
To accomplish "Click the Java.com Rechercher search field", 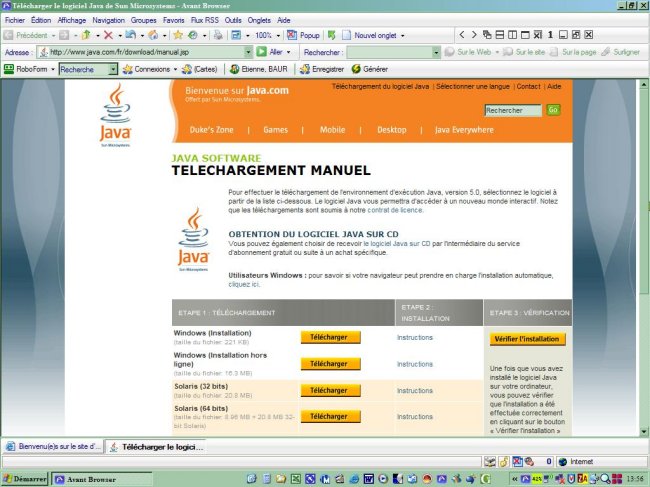I will pyautogui.click(x=513, y=110).
